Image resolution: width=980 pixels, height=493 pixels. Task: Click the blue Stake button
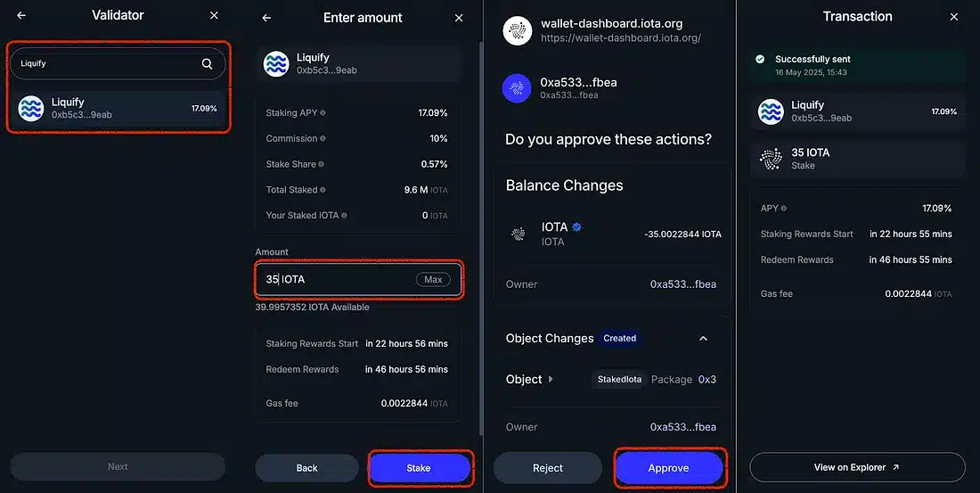coord(419,468)
